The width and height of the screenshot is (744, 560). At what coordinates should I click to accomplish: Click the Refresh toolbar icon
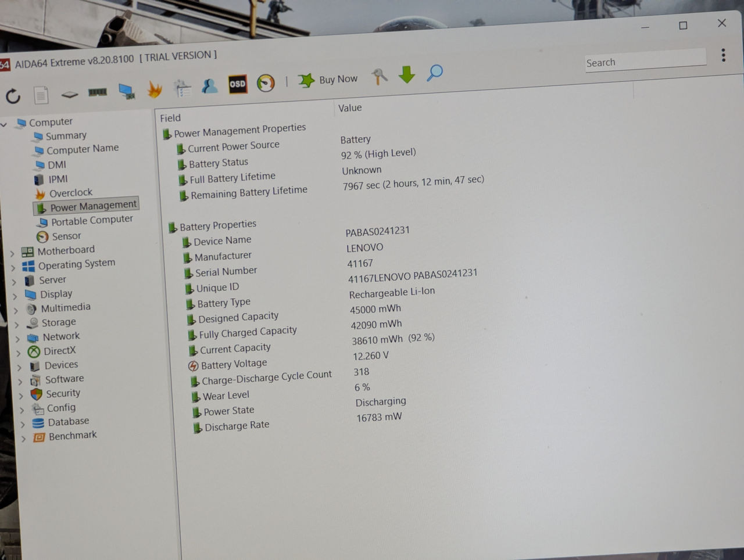coord(13,96)
